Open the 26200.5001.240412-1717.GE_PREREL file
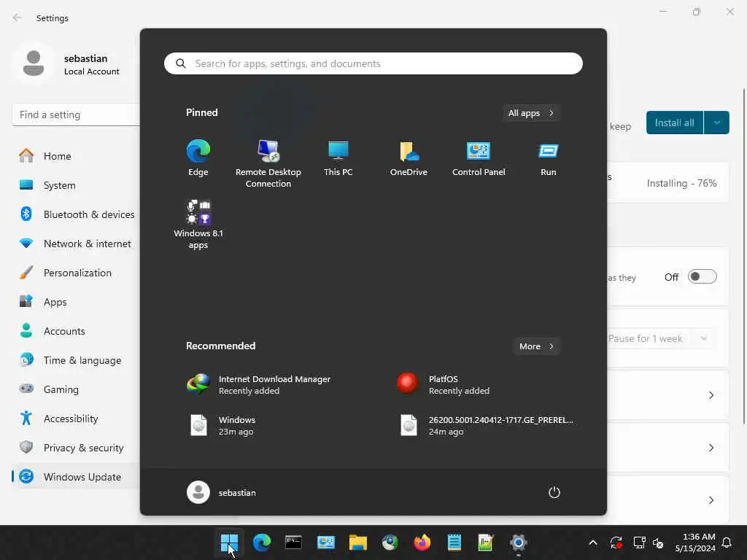The height and width of the screenshot is (560, 747). pyautogui.click(x=488, y=426)
